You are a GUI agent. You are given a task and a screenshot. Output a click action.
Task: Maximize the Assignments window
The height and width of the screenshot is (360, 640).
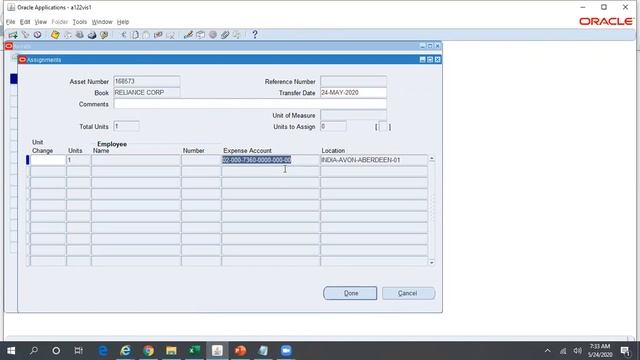click(x=430, y=60)
